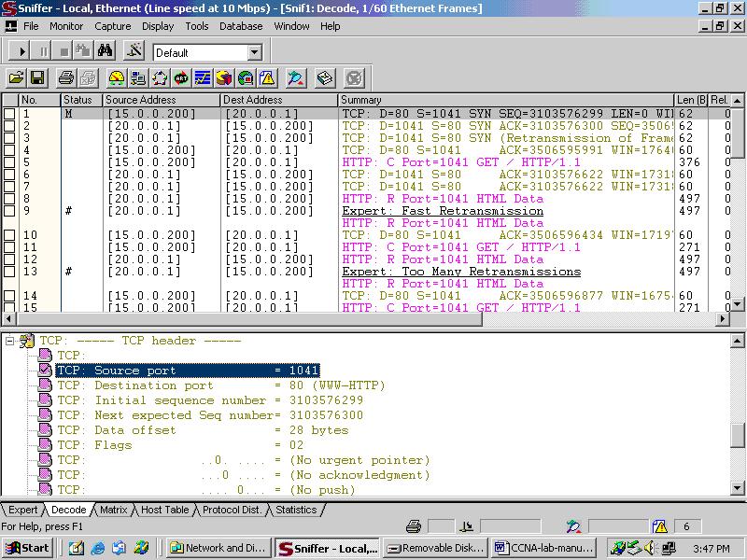
Task: Click the print icon in toolbar
Action: pos(65,78)
